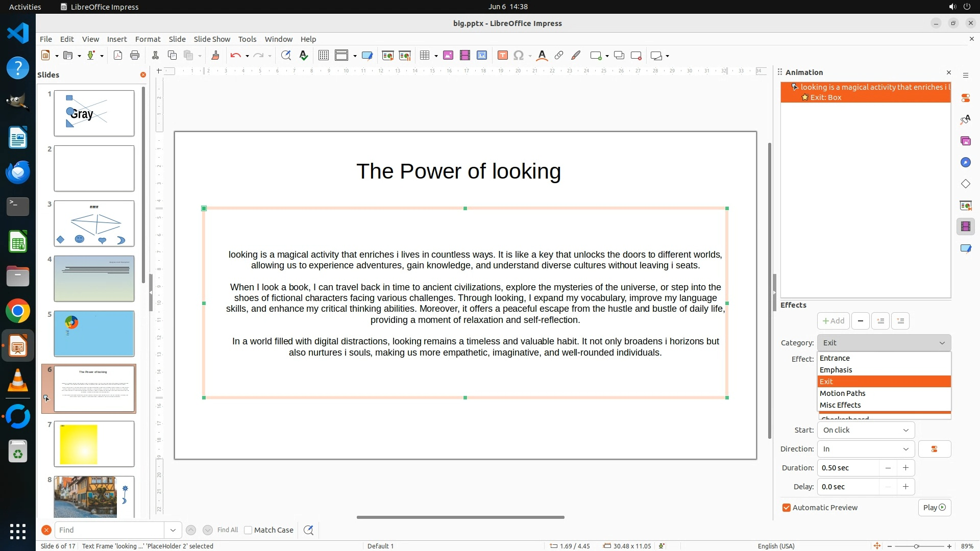Image resolution: width=980 pixels, height=551 pixels.
Task: Select Emphasis in Category list
Action: (836, 370)
